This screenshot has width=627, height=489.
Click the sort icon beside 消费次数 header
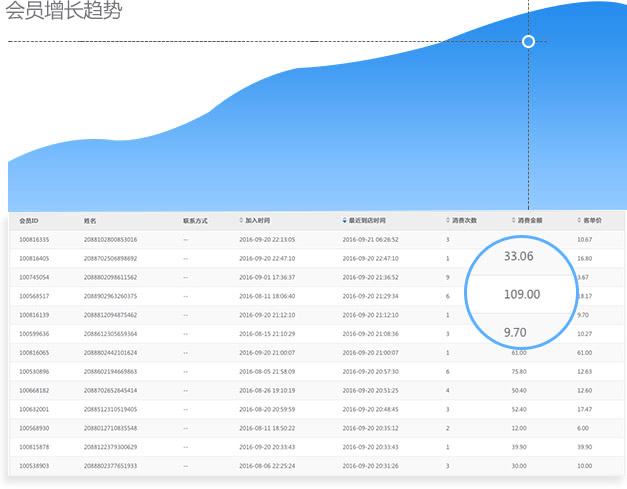click(x=448, y=220)
